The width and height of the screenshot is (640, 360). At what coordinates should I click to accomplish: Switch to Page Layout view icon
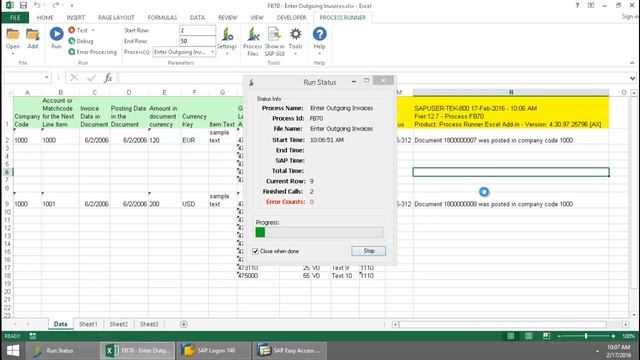point(529,336)
